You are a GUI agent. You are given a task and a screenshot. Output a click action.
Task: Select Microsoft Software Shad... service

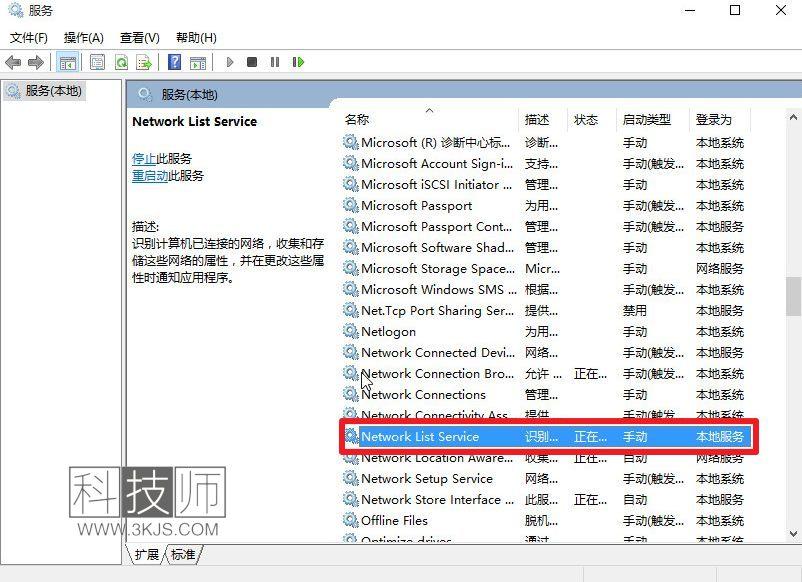pos(545,248)
